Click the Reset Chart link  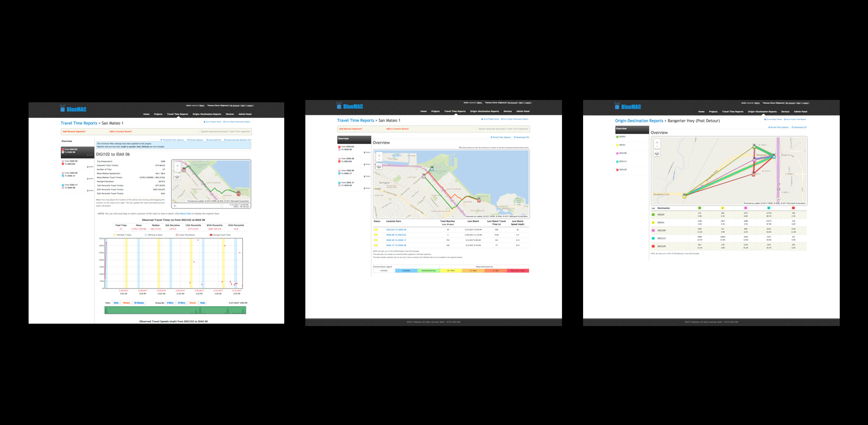point(186,214)
